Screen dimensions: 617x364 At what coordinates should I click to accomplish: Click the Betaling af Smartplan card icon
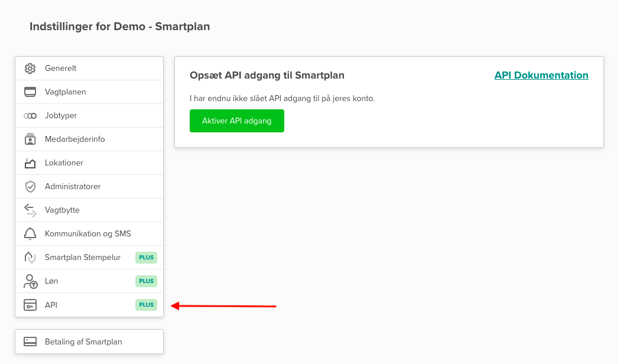(x=30, y=342)
